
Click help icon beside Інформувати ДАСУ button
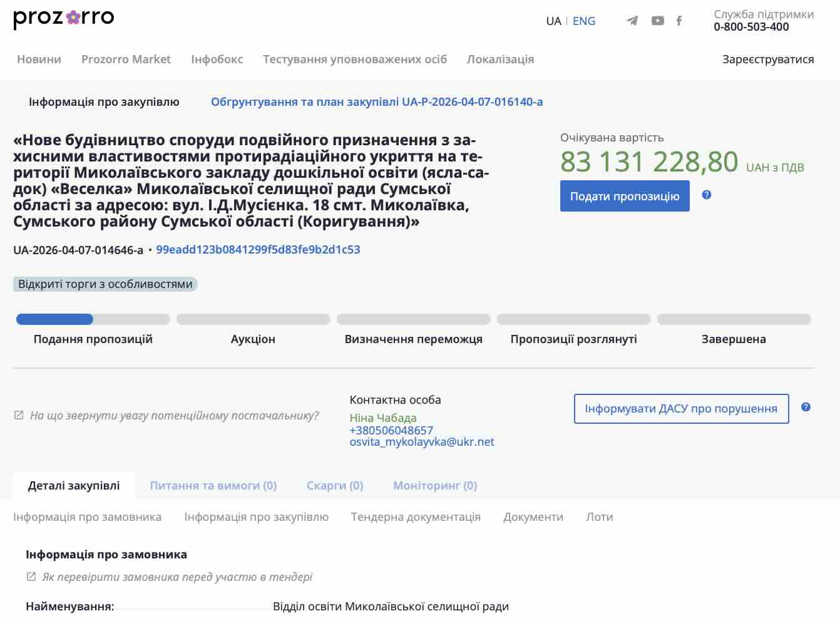pos(806,407)
